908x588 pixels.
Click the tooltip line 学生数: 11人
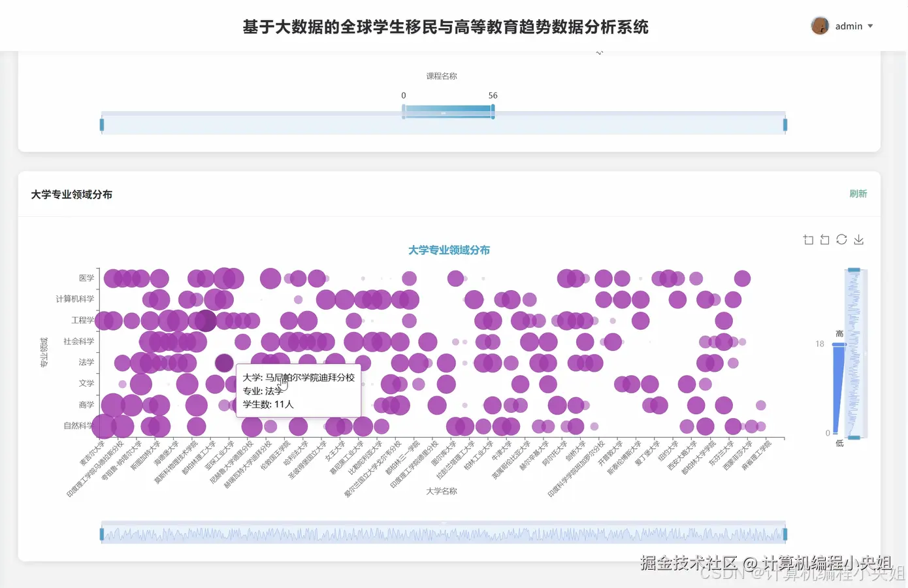click(x=268, y=404)
